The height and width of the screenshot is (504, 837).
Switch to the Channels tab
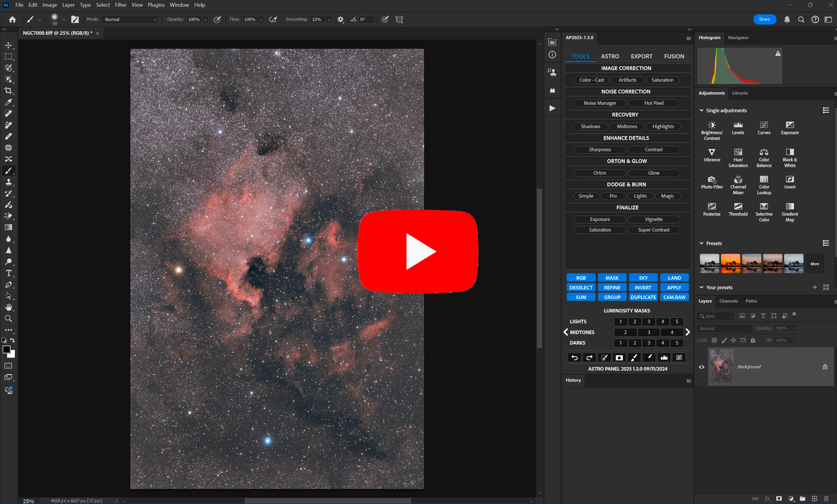pyautogui.click(x=728, y=301)
